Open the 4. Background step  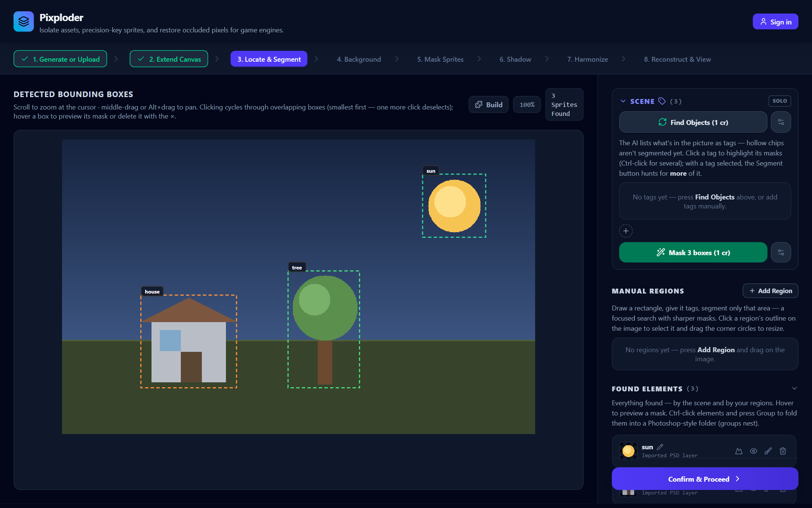click(359, 59)
